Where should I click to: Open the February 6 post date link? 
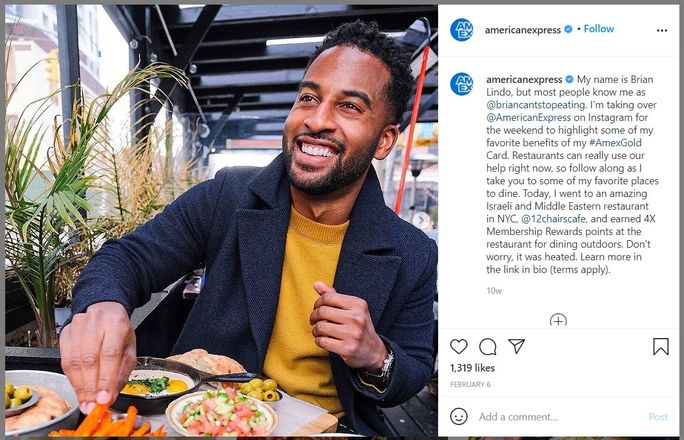pyautogui.click(x=470, y=384)
